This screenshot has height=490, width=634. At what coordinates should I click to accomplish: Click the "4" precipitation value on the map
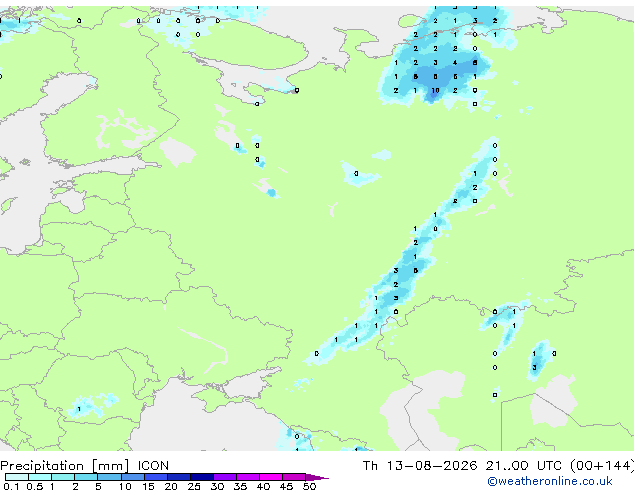pyautogui.click(x=455, y=63)
